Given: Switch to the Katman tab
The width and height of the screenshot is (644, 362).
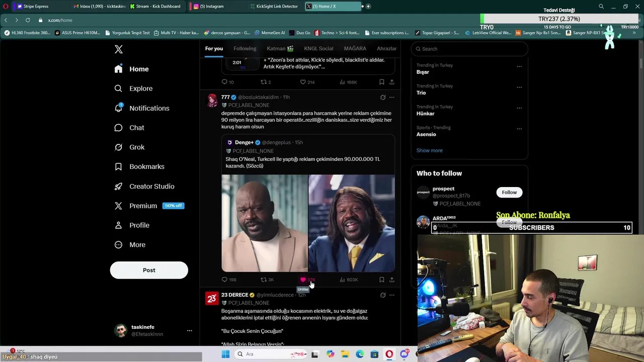Looking at the screenshot, I should click(280, 48).
